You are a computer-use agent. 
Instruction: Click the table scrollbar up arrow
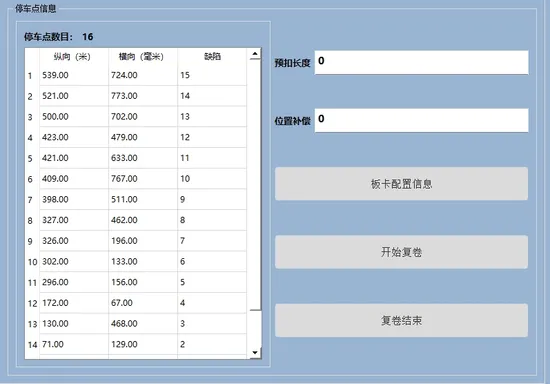255,54
